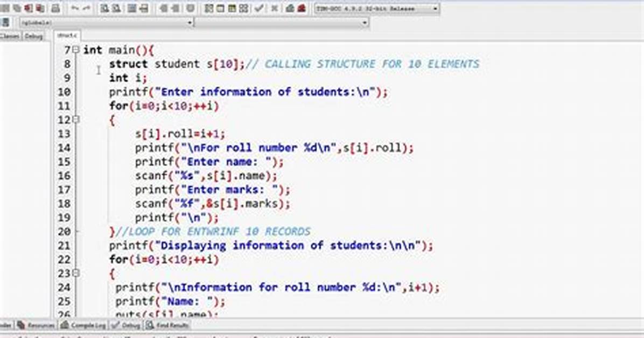This screenshot has width=644, height=338.
Task: Click the icon left of the (globals) dropdown
Action: (x=6, y=22)
